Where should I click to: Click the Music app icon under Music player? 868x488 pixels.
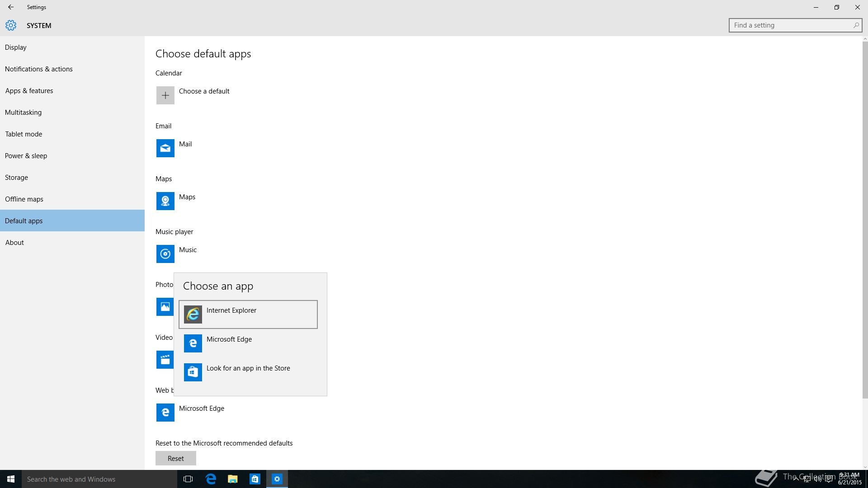pos(165,254)
